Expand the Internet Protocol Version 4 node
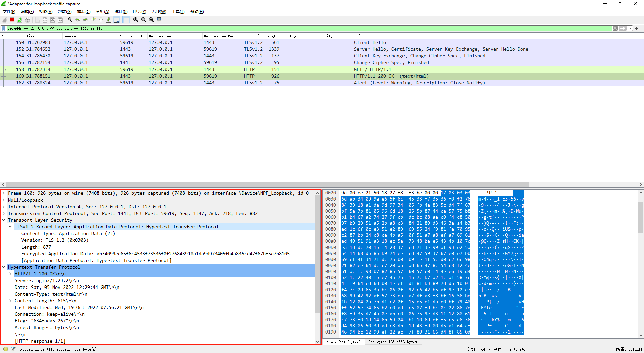 coord(4,207)
